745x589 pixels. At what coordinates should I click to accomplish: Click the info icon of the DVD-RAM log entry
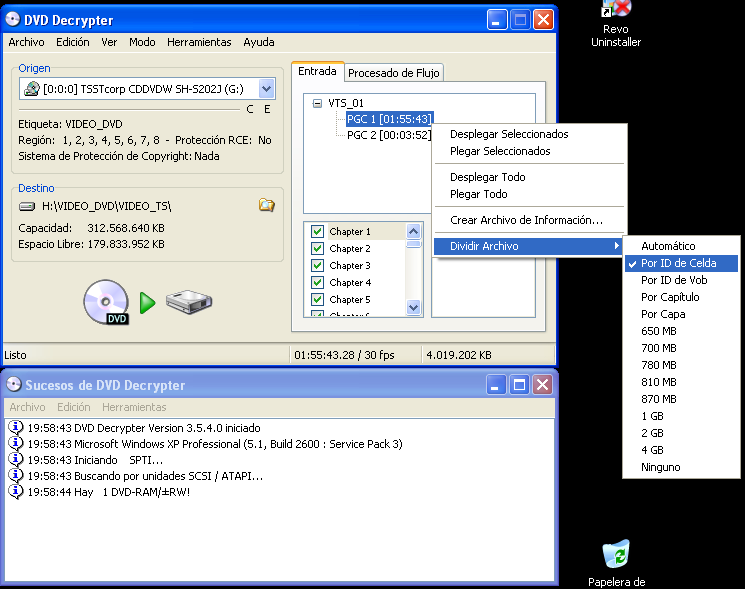coord(16,492)
